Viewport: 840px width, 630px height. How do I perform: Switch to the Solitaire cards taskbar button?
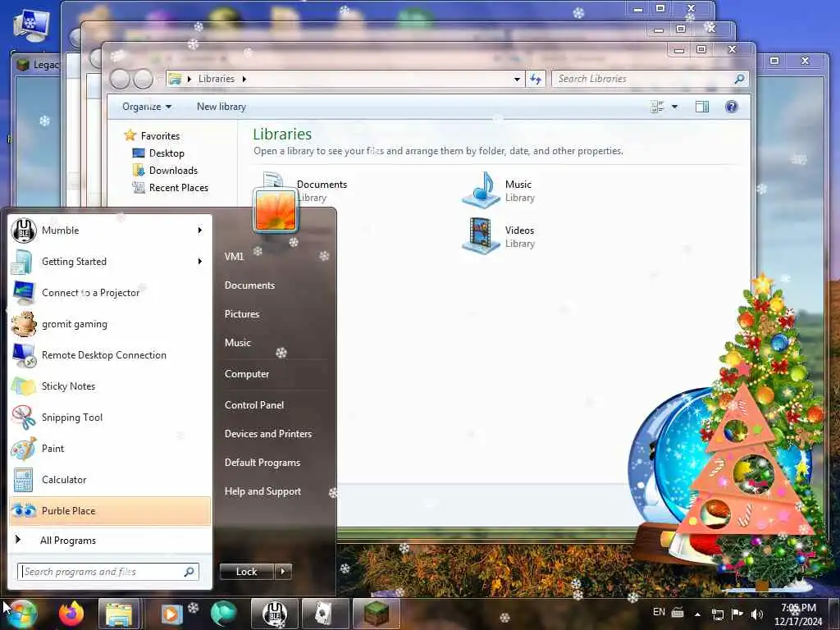pos(325,614)
